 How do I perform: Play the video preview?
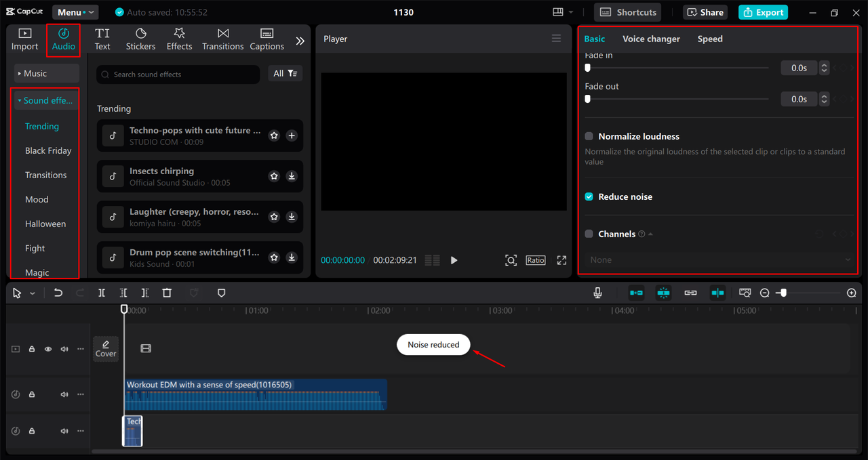[454, 260]
